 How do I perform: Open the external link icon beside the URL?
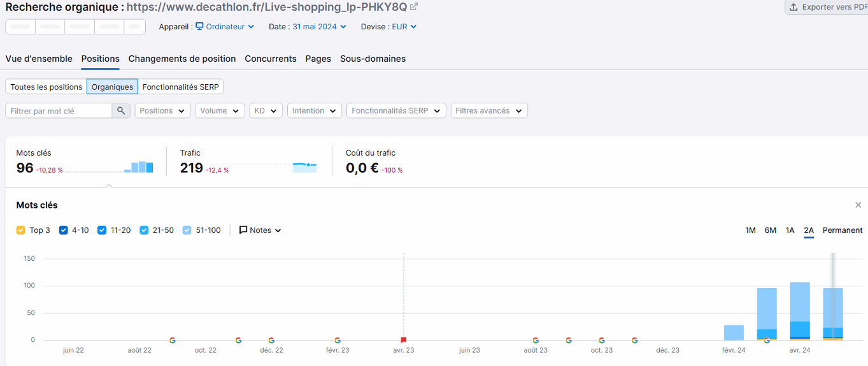(x=414, y=7)
